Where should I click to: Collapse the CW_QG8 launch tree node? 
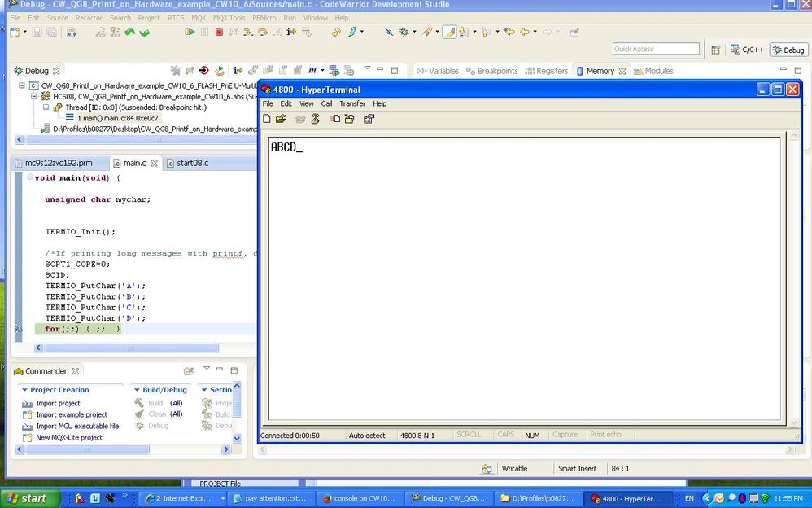(22, 85)
